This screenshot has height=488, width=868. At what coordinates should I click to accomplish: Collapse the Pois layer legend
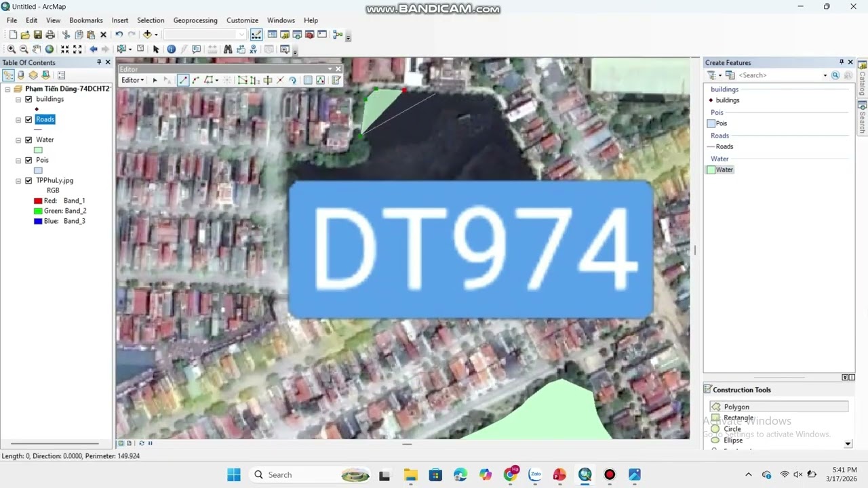pyautogui.click(x=18, y=160)
